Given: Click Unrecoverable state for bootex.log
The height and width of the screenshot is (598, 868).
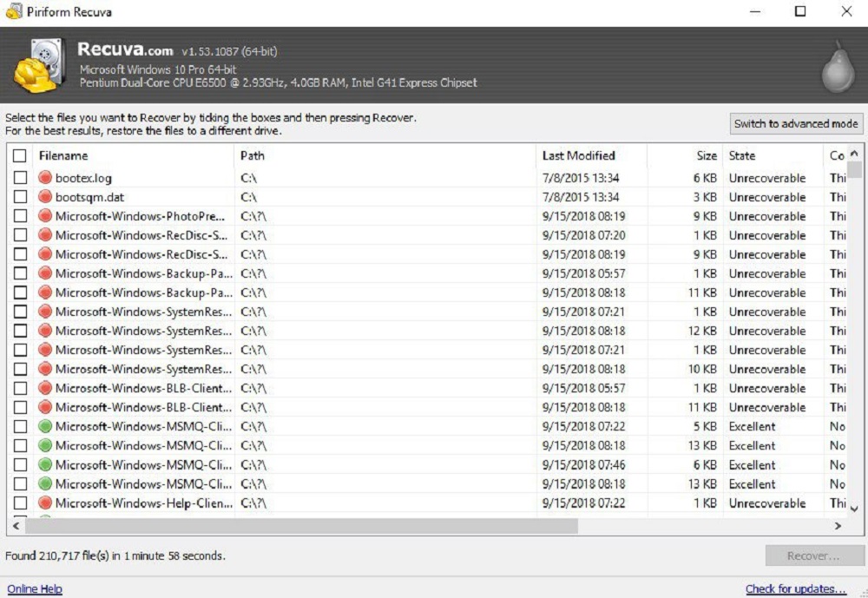Looking at the screenshot, I should [767, 178].
